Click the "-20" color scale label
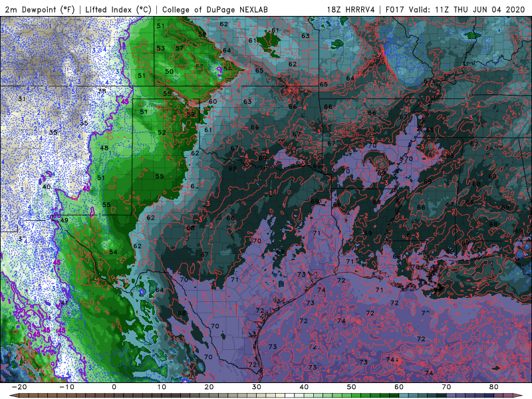The height and width of the screenshot is (399, 532). pyautogui.click(x=19, y=387)
